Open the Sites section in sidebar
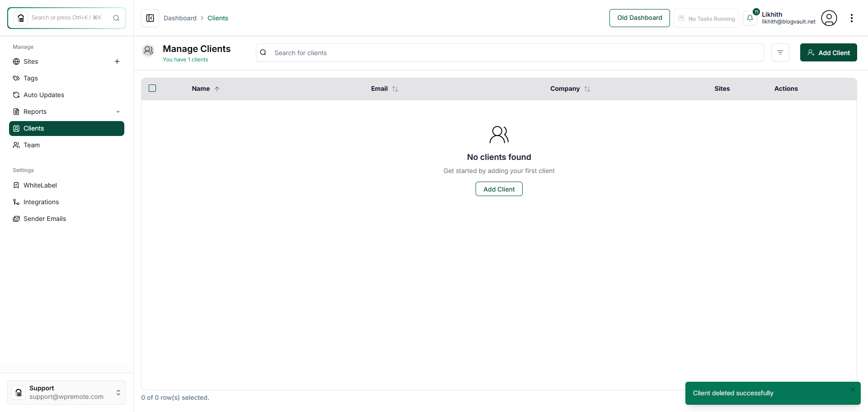The width and height of the screenshot is (868, 412). coord(31,61)
